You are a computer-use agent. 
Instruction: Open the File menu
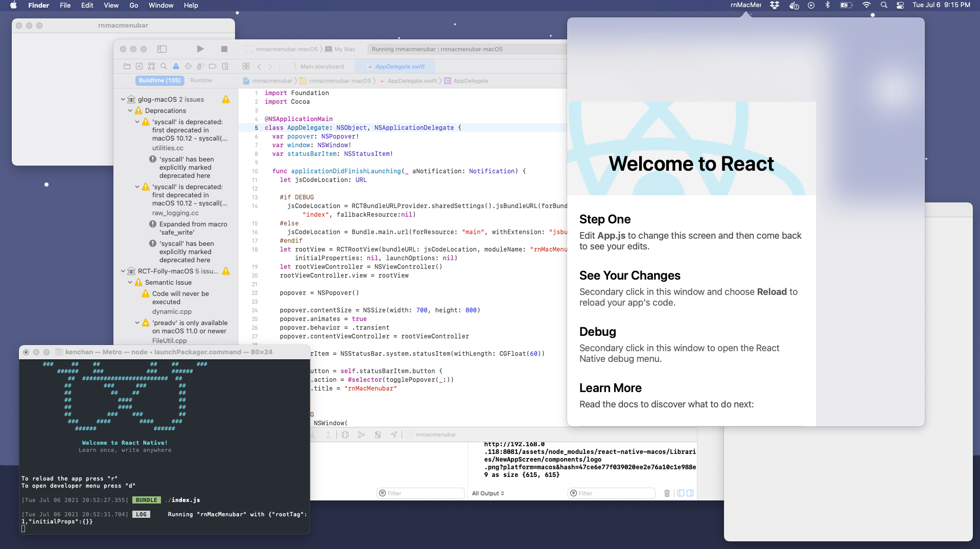65,5
